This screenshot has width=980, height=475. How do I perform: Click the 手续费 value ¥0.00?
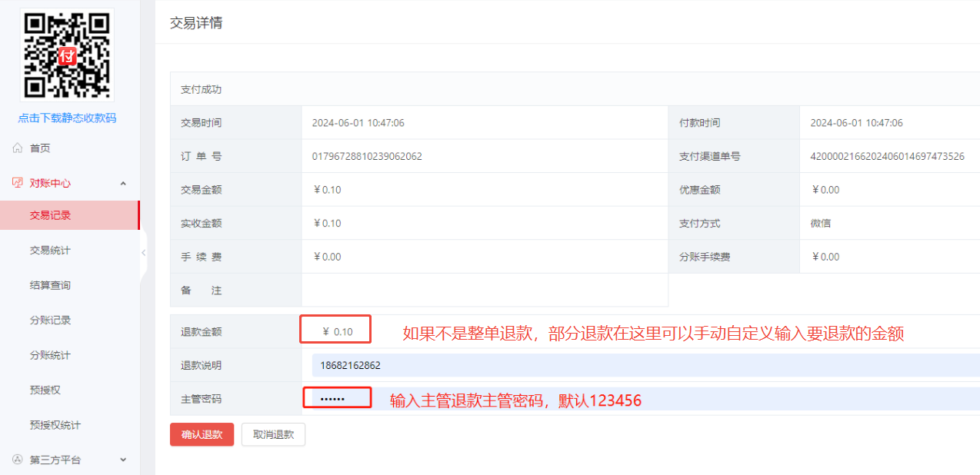point(327,257)
